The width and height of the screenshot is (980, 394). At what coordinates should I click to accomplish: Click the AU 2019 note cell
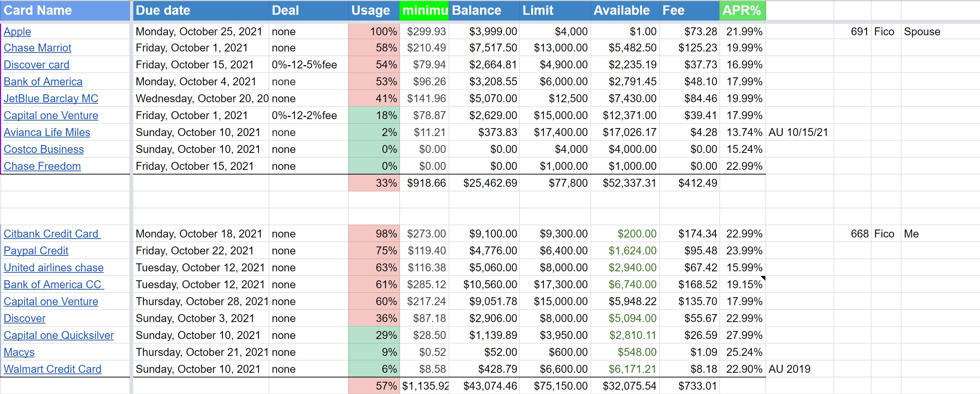click(800, 369)
